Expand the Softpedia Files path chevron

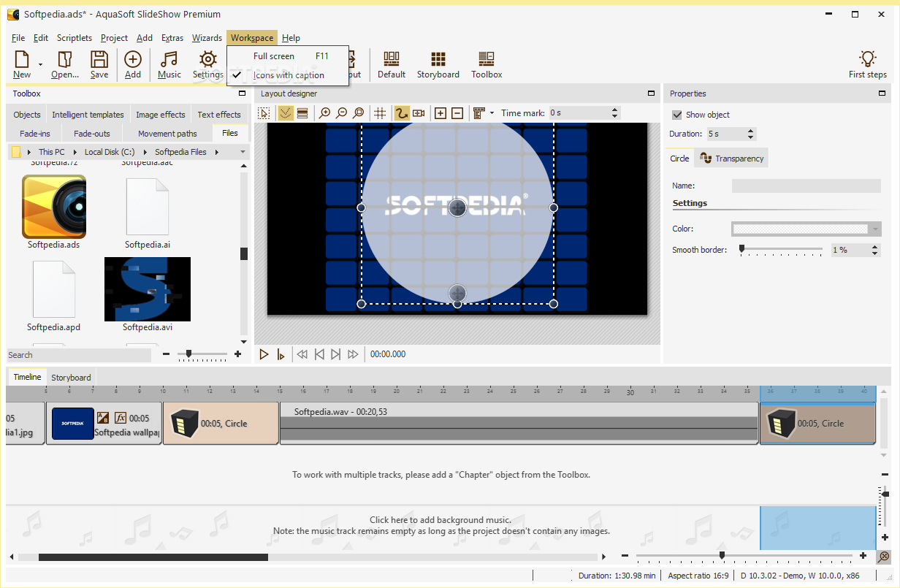click(217, 152)
